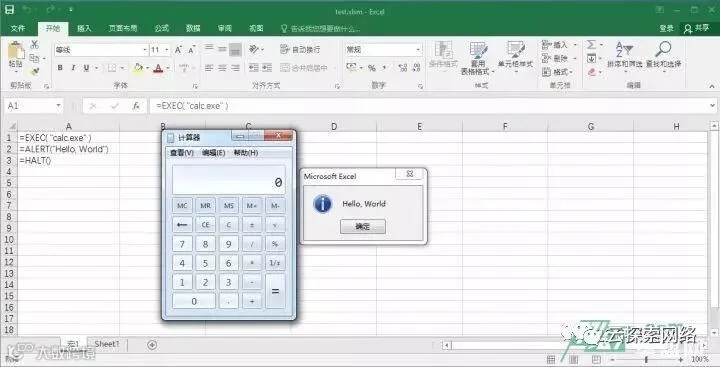This screenshot has width=720, height=367.
Task: Click the AutoSum sigma icon
Action: [591, 45]
